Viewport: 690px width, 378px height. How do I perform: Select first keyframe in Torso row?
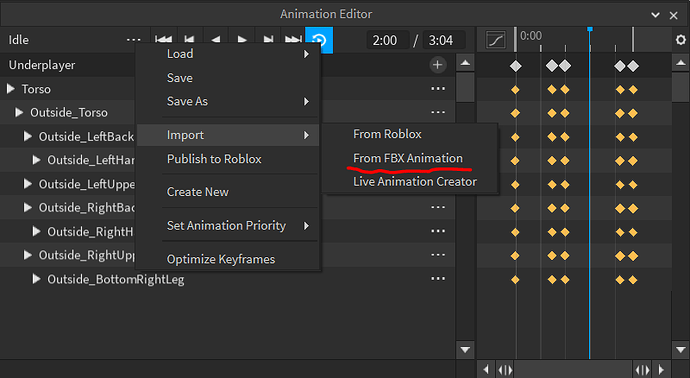[515, 90]
